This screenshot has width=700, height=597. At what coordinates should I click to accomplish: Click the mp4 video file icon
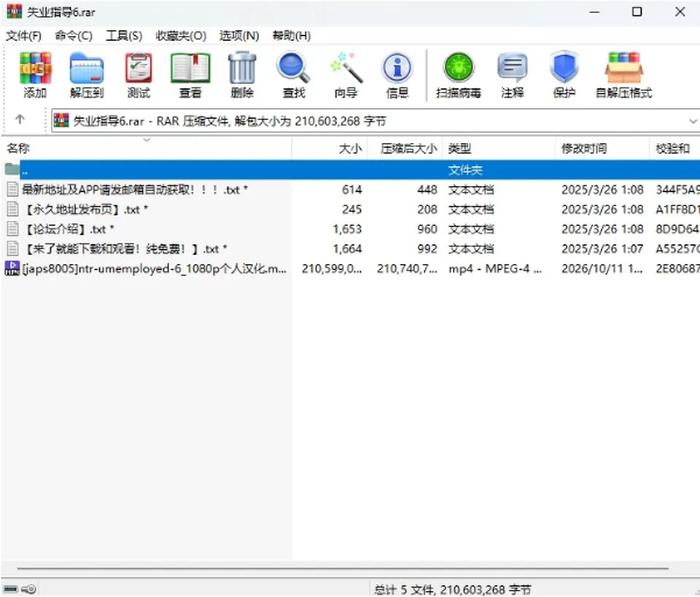[x=12, y=268]
